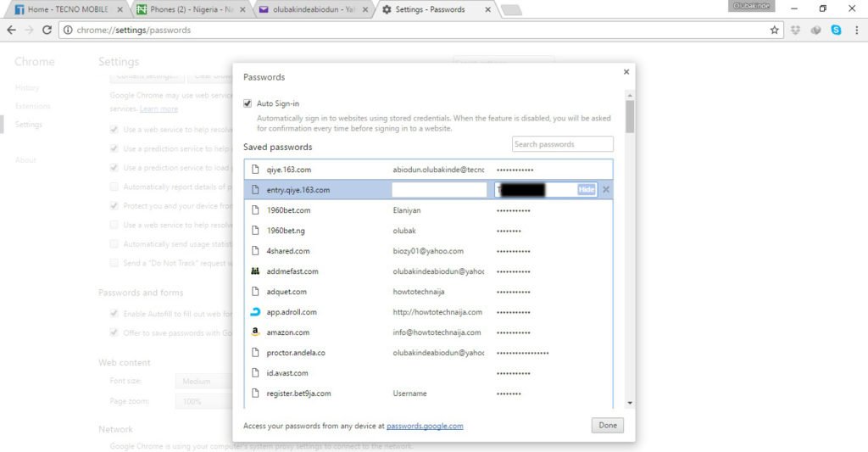Click the Dropbox extension icon in toolbar
This screenshot has width=868, height=452.
[795, 30]
